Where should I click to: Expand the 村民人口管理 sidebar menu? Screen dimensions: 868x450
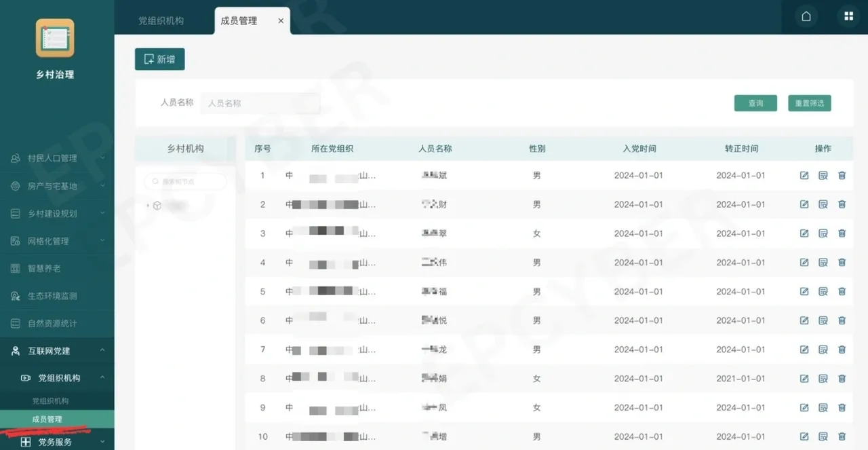coord(57,158)
